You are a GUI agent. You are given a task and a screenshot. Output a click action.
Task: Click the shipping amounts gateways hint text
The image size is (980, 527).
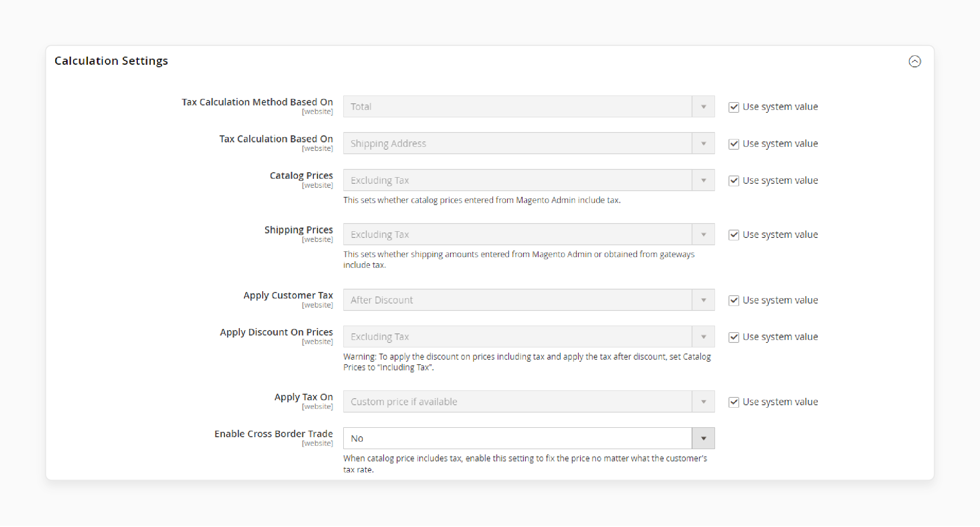pos(519,260)
